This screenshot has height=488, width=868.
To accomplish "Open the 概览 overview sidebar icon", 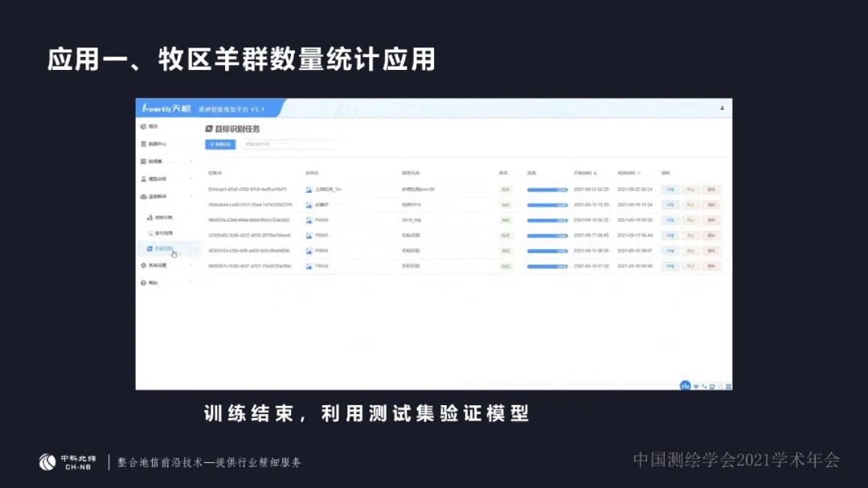I will (143, 126).
